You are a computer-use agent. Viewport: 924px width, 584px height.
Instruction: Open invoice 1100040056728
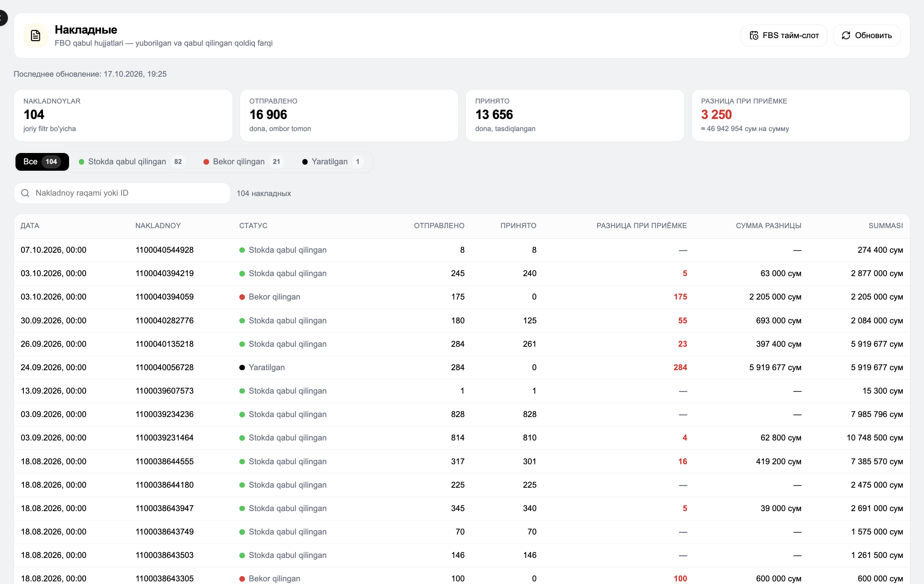coord(165,368)
